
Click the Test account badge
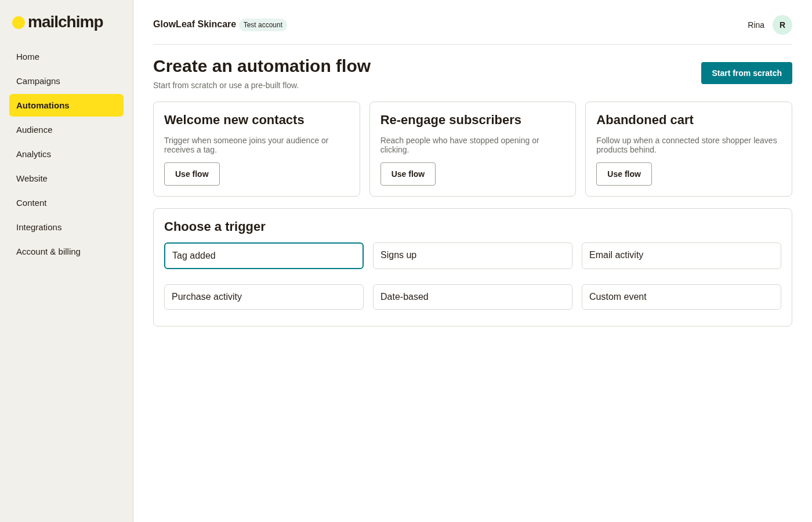(x=263, y=25)
